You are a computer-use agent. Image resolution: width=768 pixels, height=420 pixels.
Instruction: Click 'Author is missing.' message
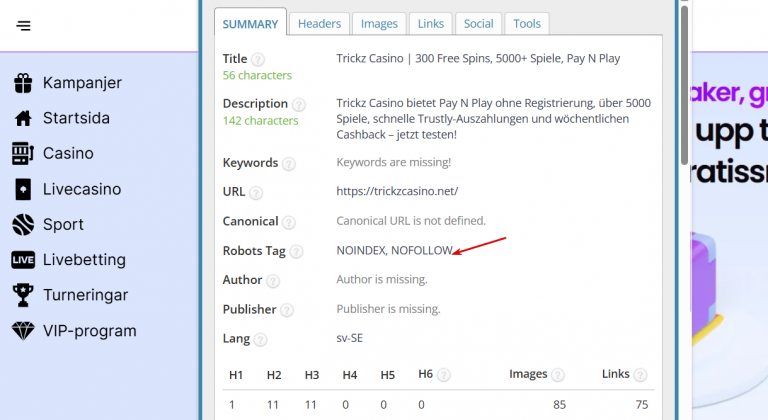tap(382, 279)
